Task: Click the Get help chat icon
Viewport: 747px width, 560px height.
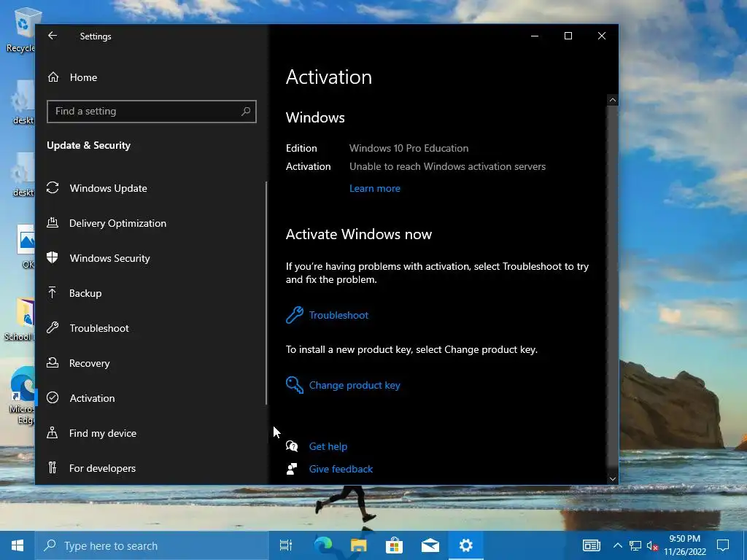Action: [x=292, y=446]
